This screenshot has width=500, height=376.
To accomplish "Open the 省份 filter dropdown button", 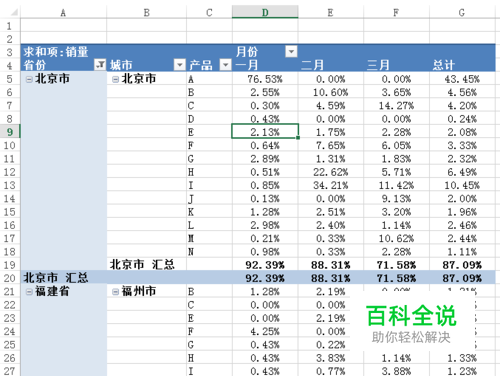I will tap(100, 65).
